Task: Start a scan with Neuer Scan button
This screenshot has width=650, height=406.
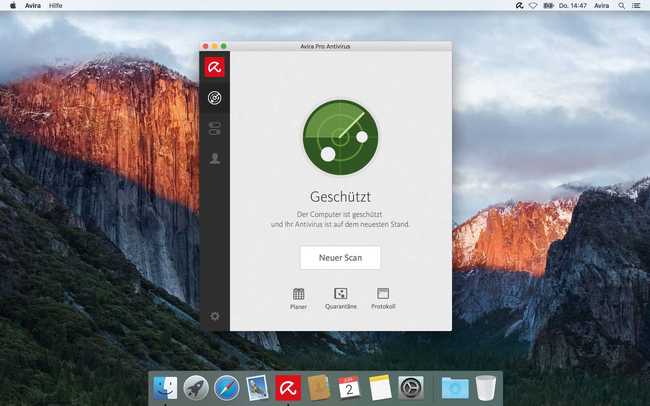Action: [x=340, y=258]
